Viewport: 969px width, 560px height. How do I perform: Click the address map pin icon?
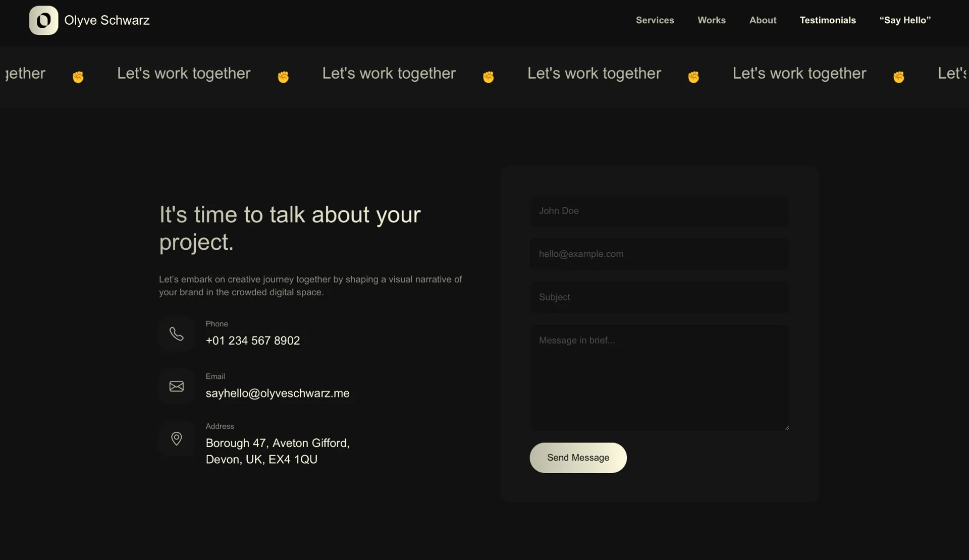(x=176, y=438)
